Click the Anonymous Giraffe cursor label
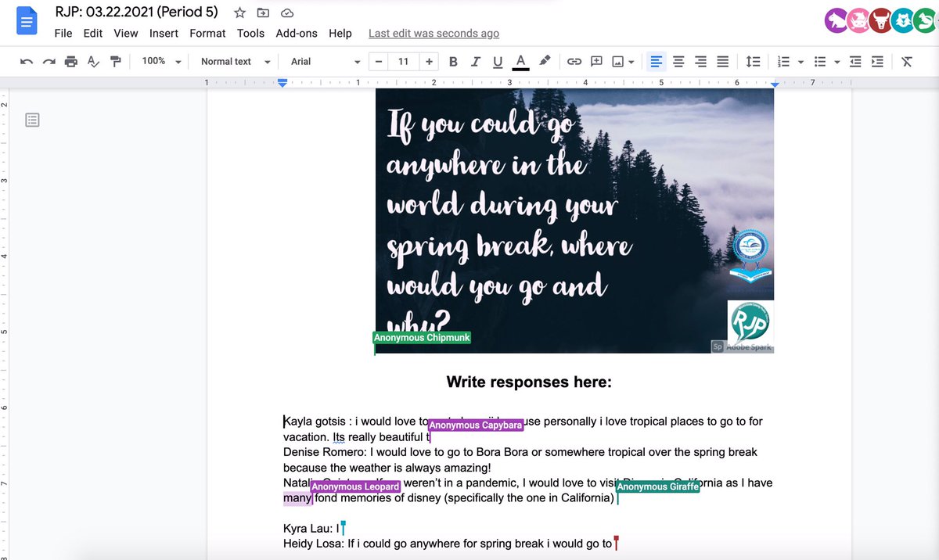939x560 pixels. [657, 487]
